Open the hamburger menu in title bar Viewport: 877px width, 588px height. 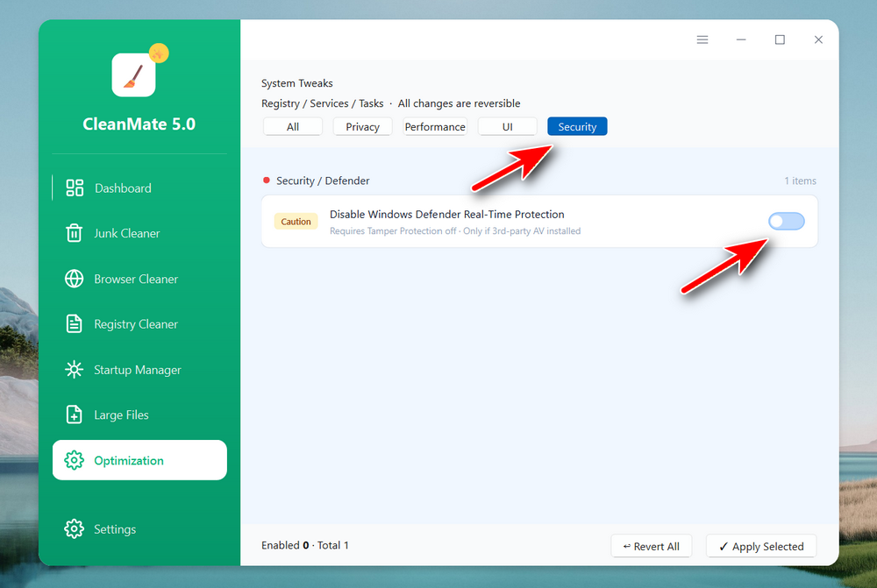click(702, 39)
